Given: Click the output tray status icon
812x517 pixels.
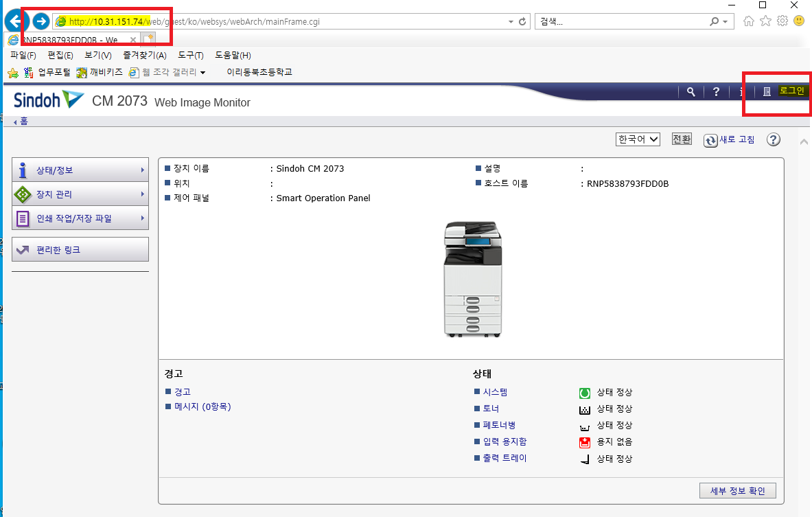Looking at the screenshot, I should point(585,459).
